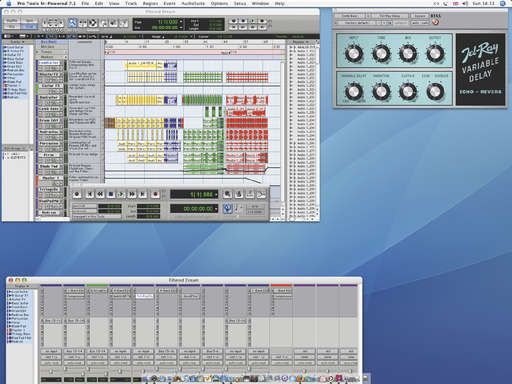512x384 pixels.
Task: Open the Window menu
Action: 260,3
